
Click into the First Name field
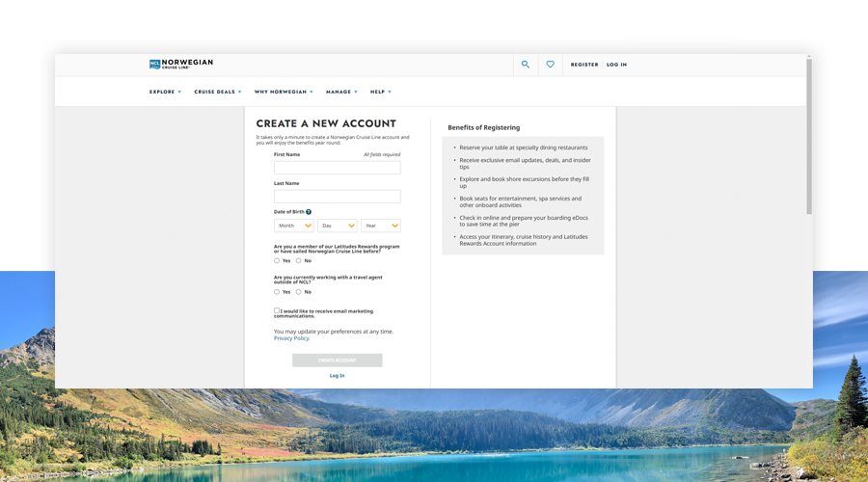(x=338, y=168)
